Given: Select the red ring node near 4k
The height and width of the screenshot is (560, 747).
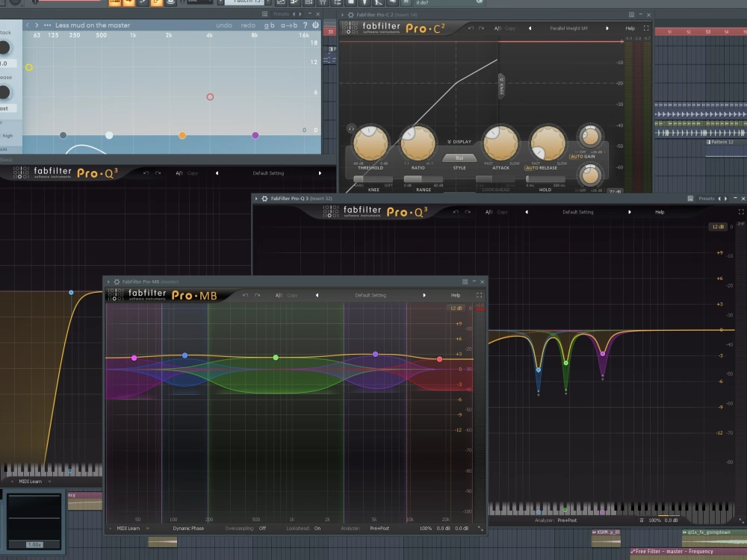Looking at the screenshot, I should coord(210,96).
